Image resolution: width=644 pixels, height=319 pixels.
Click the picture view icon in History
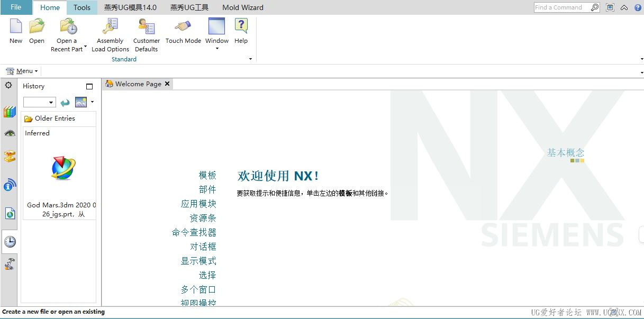click(81, 102)
